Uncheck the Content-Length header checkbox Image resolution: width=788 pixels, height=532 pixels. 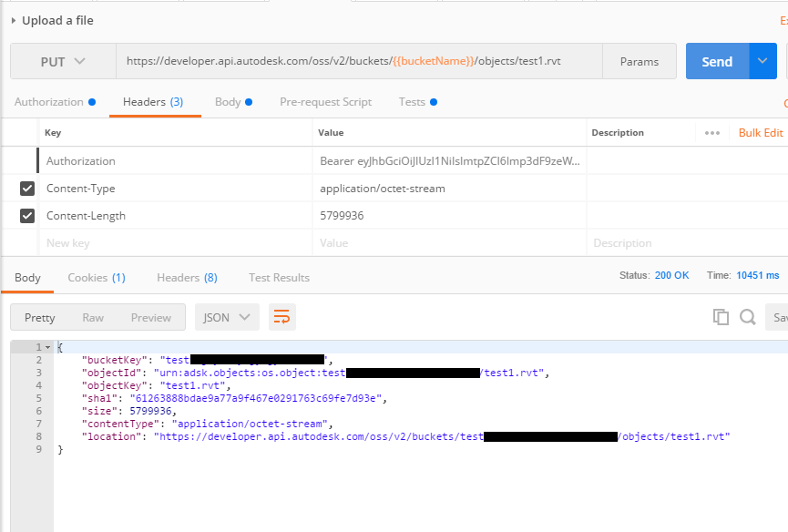27,216
